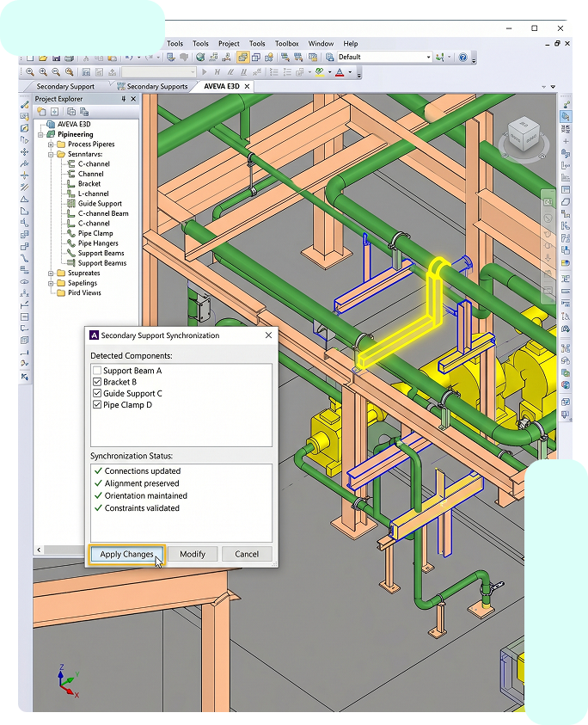Click the new folder icon in Project Explorer

pyautogui.click(x=42, y=112)
